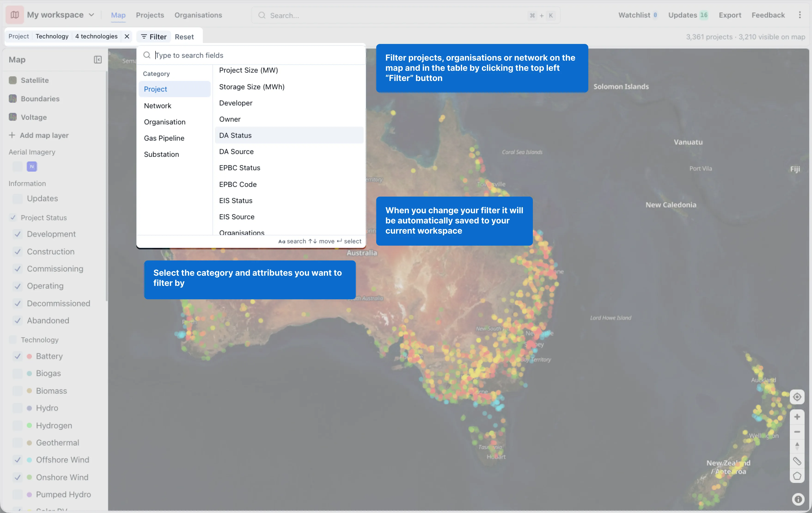Select the purple N aerial imagery icon
Image resolution: width=812 pixels, height=513 pixels.
click(32, 166)
